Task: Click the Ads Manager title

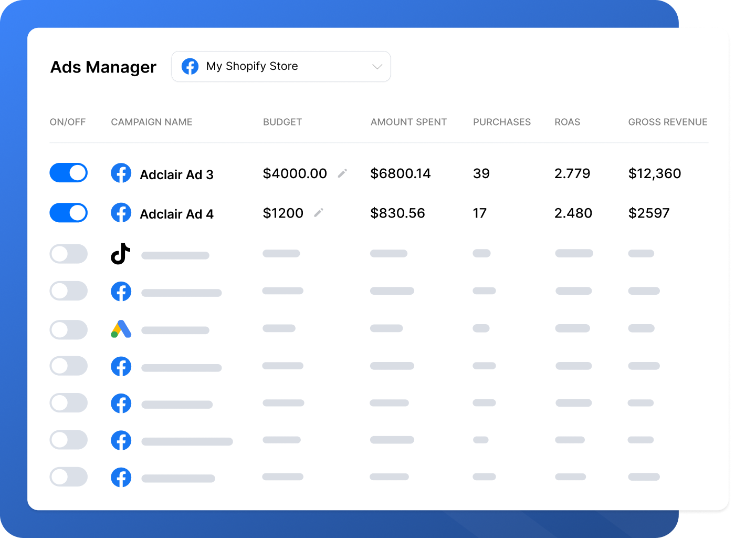Action: [x=103, y=67]
